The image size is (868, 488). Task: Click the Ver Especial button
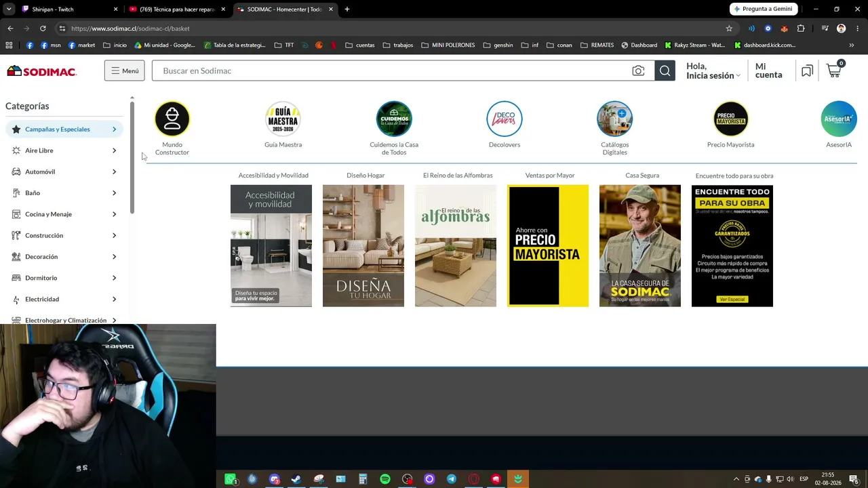pos(732,299)
